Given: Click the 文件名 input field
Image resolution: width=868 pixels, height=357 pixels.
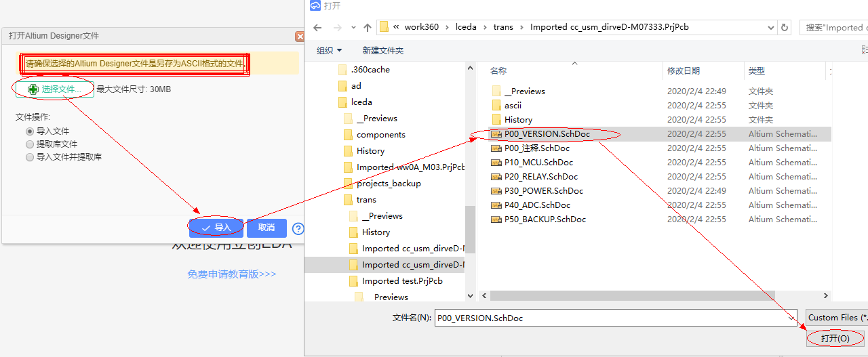Looking at the screenshot, I should (x=616, y=318).
